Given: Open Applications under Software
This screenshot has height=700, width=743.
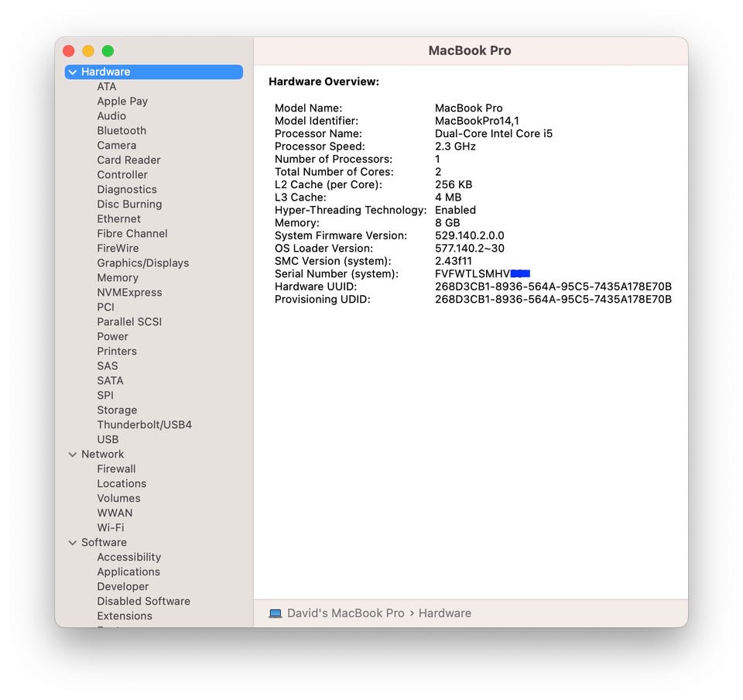Looking at the screenshot, I should point(128,571).
